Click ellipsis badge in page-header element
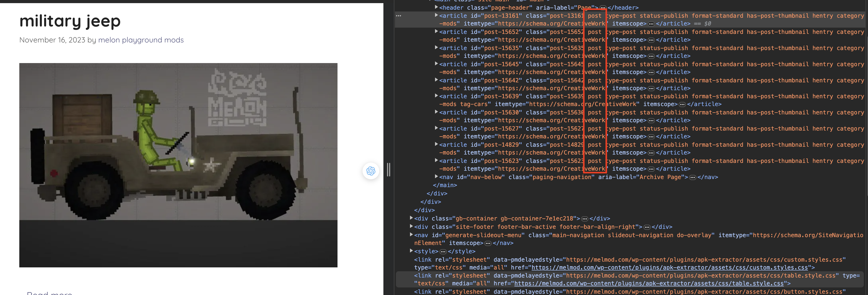This screenshot has height=295, width=868. click(x=603, y=8)
